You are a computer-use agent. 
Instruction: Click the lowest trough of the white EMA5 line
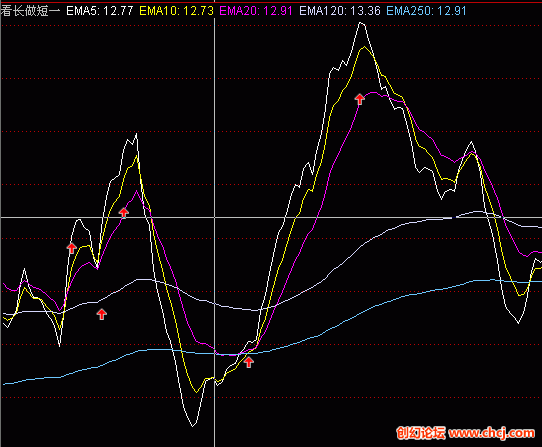(193, 426)
